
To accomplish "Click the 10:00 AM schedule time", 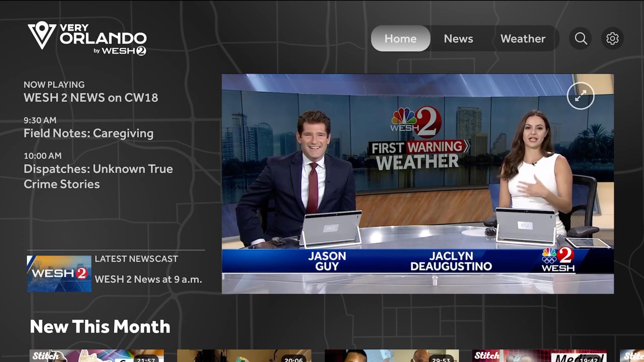I will pyautogui.click(x=43, y=156).
